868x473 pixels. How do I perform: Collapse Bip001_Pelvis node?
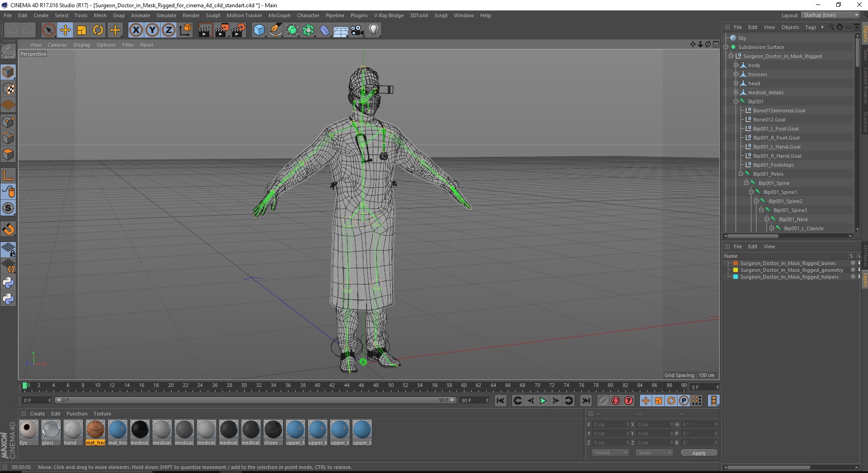(741, 174)
